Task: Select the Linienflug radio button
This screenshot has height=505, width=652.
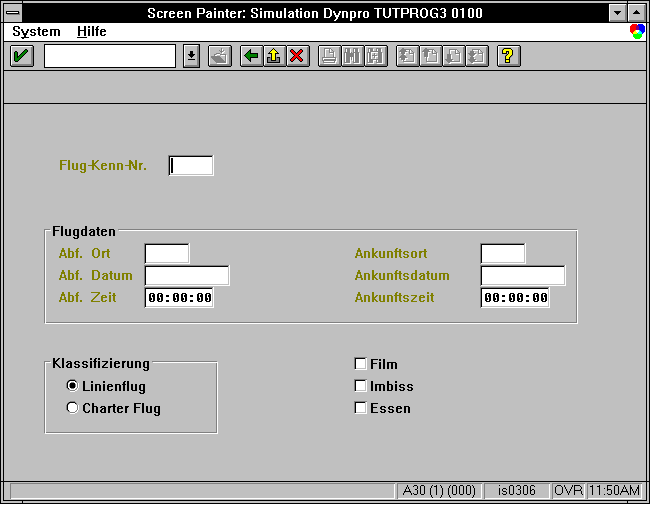Action: 72,386
